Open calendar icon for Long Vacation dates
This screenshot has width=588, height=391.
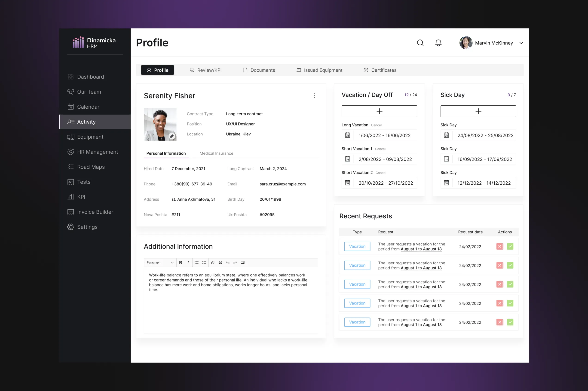click(x=347, y=135)
